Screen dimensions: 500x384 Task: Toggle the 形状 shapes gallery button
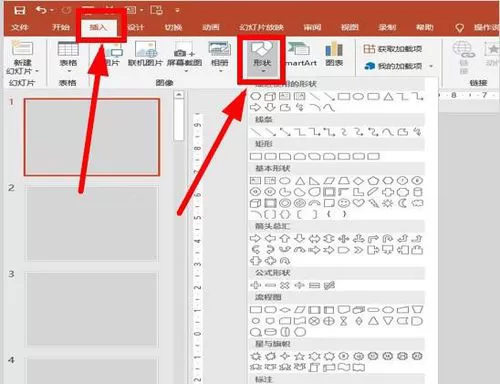click(x=262, y=58)
